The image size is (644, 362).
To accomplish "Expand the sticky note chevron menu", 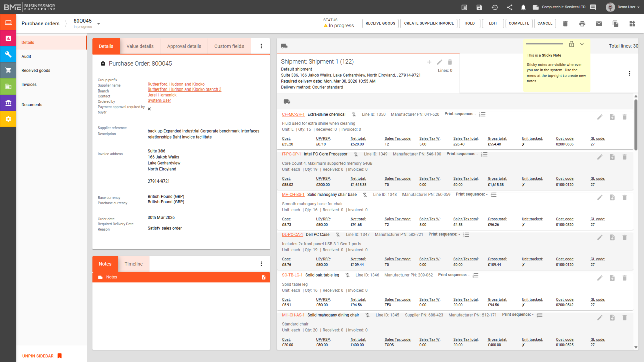I will click(582, 44).
